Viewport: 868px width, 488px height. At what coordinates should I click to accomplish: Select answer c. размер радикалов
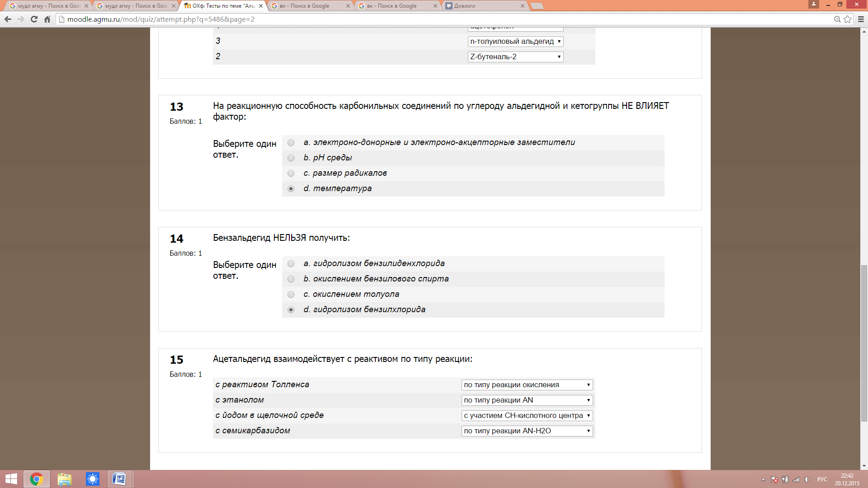tap(291, 174)
